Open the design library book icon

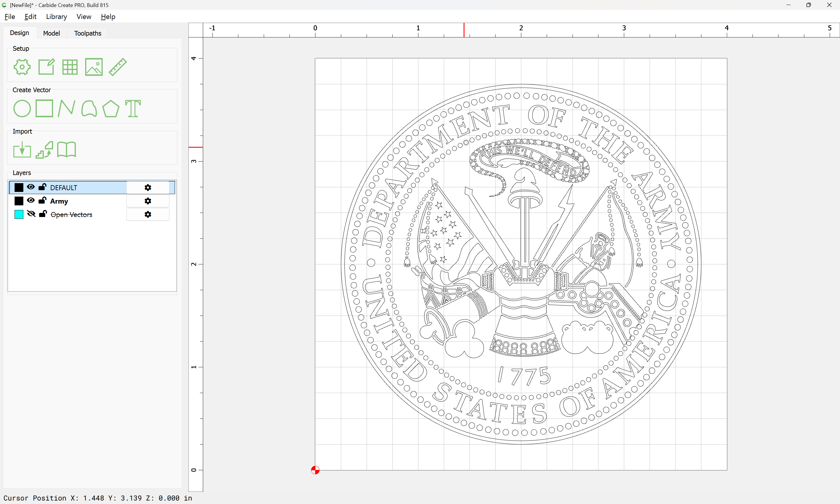pyautogui.click(x=66, y=150)
